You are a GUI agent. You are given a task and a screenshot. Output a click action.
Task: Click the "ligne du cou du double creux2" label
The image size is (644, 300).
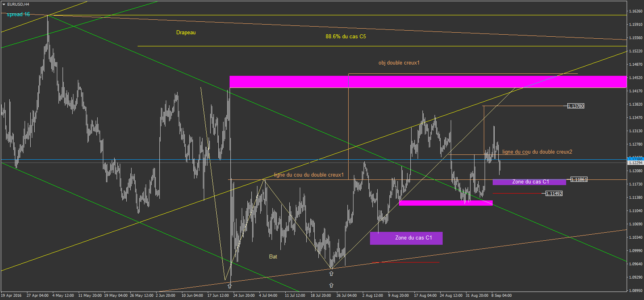point(537,152)
